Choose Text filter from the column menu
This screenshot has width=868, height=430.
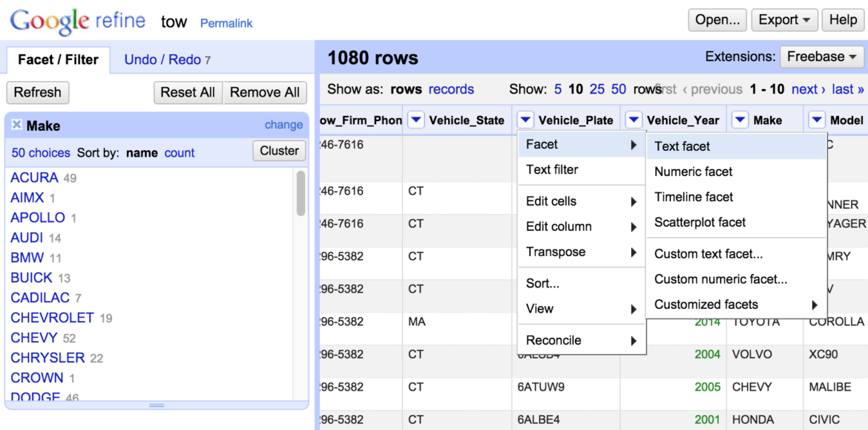(x=582, y=169)
